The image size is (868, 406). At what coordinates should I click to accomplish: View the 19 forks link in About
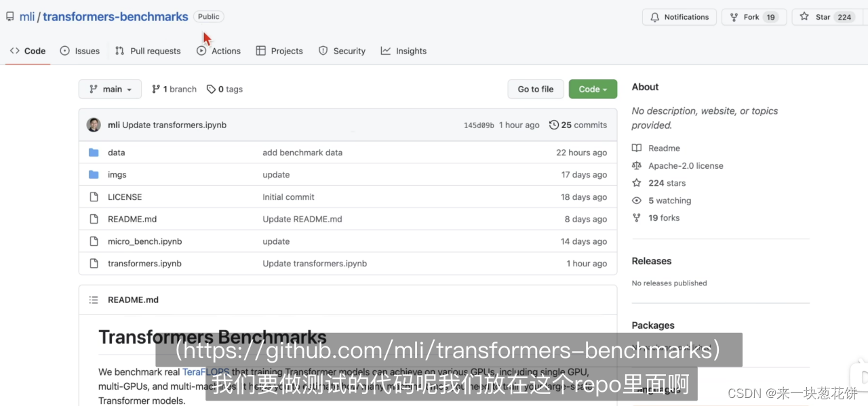[664, 218]
